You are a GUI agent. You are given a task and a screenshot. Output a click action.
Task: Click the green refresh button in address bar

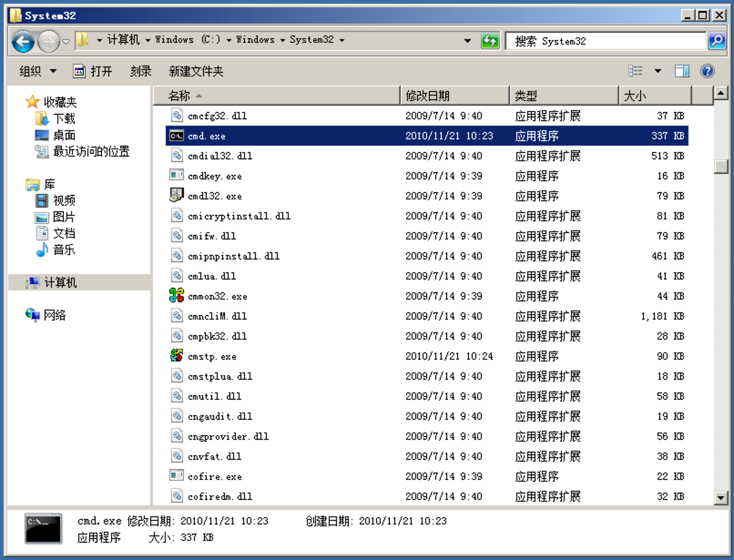[490, 41]
